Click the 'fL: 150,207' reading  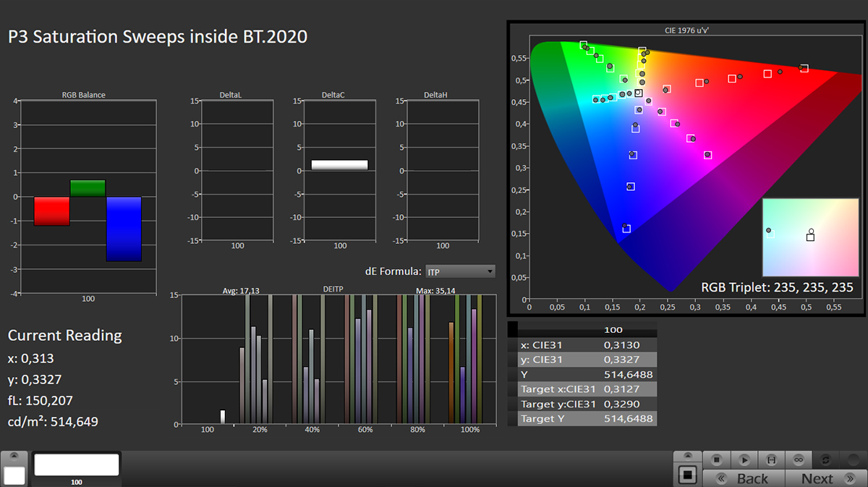40,400
